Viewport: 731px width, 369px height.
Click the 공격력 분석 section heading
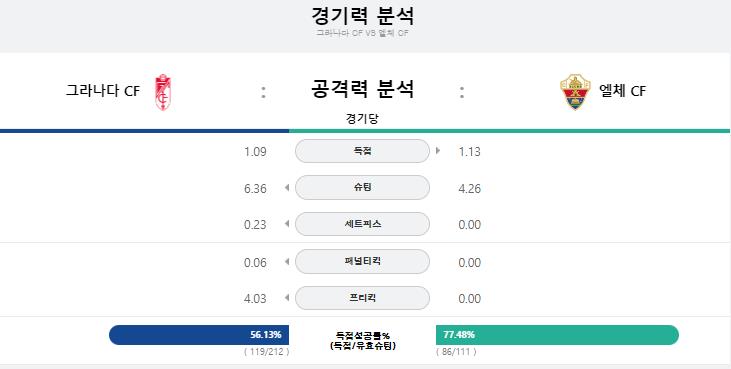tap(362, 89)
